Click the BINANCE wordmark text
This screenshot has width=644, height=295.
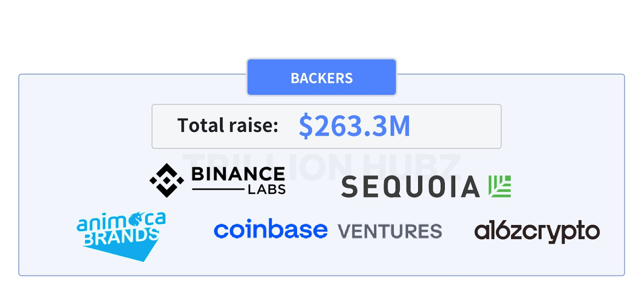click(238, 174)
